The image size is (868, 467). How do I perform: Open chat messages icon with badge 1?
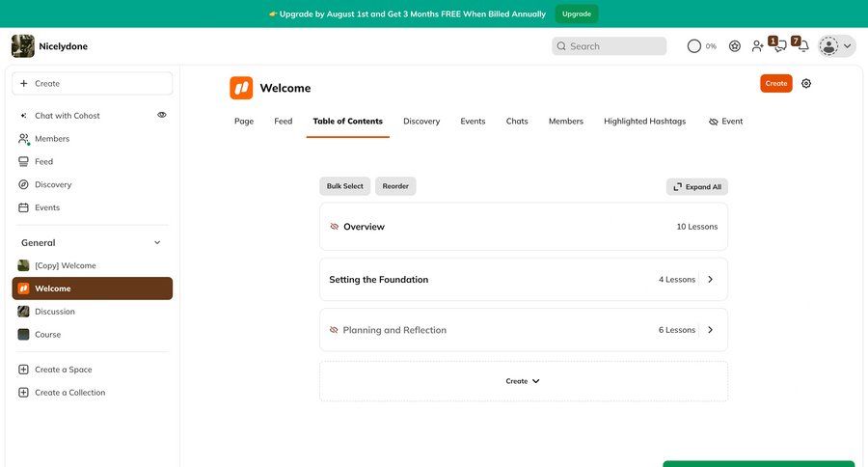point(778,45)
